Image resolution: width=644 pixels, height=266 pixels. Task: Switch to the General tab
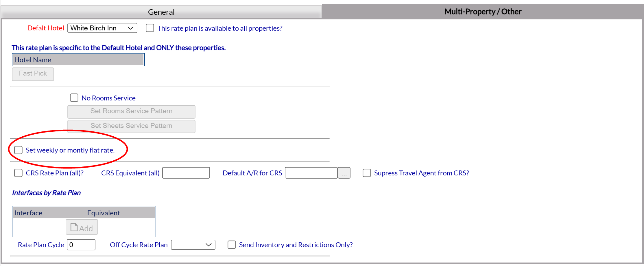pos(161,12)
